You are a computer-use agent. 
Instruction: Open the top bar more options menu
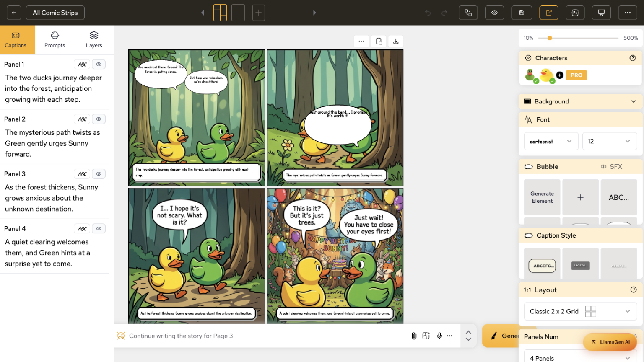coord(628,13)
